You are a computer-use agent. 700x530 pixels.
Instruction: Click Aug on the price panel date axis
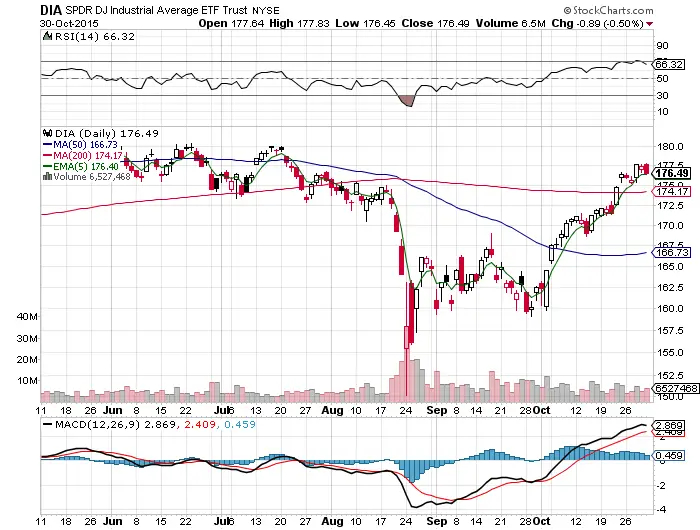point(332,410)
